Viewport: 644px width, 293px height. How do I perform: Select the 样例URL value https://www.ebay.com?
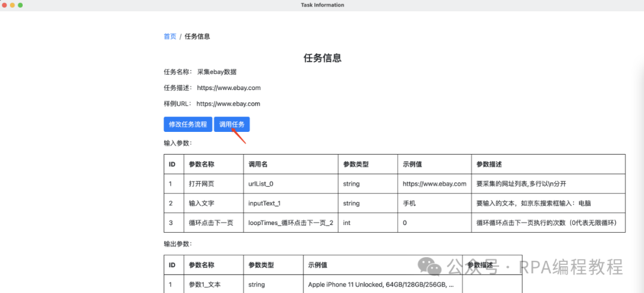point(228,104)
